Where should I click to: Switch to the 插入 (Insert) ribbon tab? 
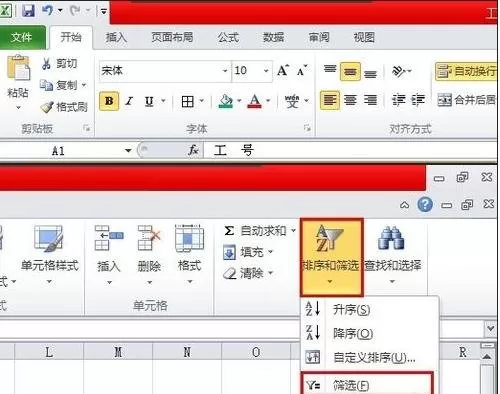pyautogui.click(x=116, y=37)
